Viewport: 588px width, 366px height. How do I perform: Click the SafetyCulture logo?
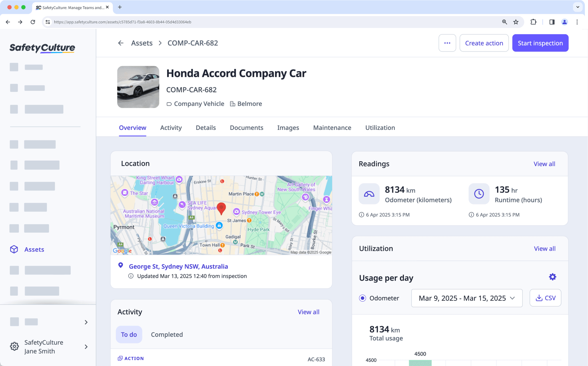pos(42,48)
